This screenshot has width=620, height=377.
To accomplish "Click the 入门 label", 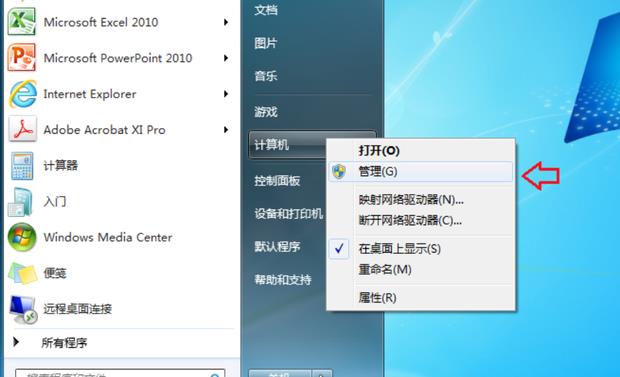I will [x=55, y=201].
